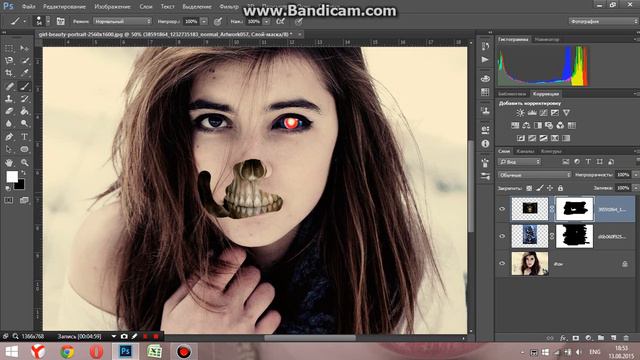Select the Path Selection tool
The height and width of the screenshot is (360, 640).
point(9,149)
